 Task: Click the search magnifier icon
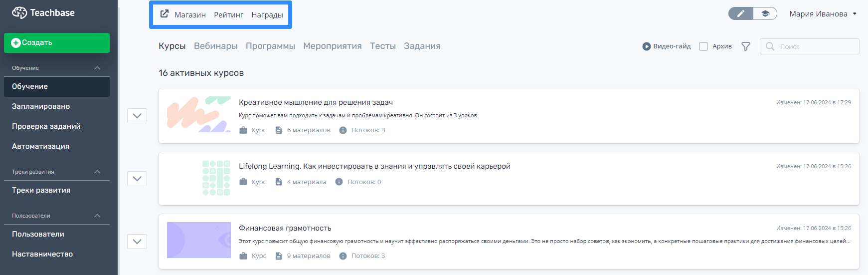770,46
